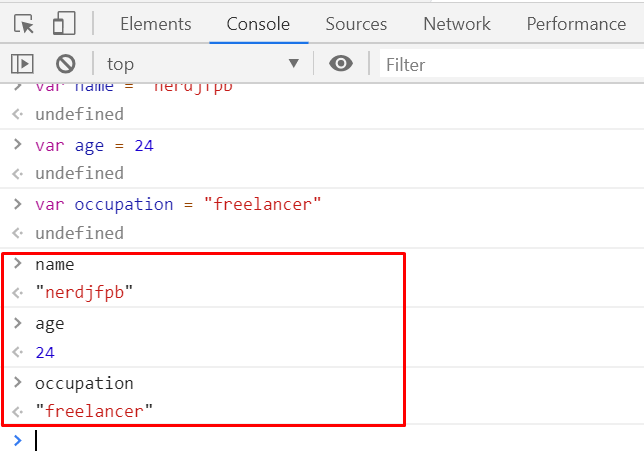This screenshot has height=472, width=644.
Task: Select the "nerdjfpb" output string
Action: pyautogui.click(x=84, y=292)
